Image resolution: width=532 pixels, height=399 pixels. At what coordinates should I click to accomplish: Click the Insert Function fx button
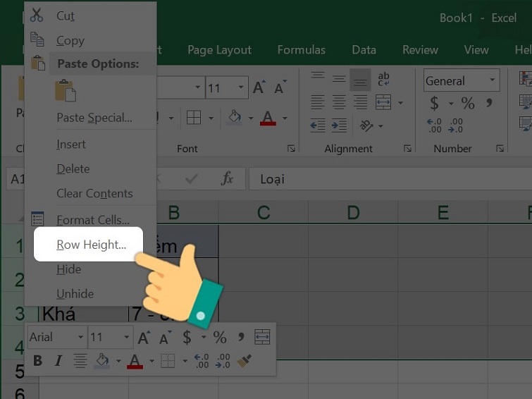[227, 178]
